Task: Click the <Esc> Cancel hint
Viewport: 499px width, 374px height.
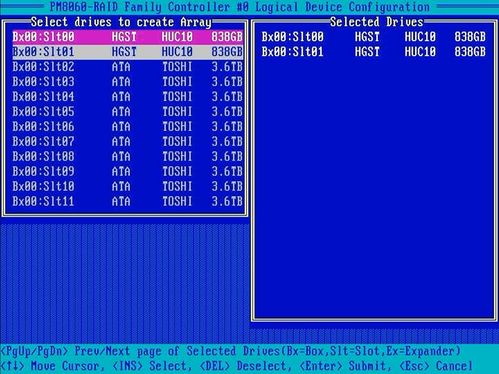Action: point(436,366)
